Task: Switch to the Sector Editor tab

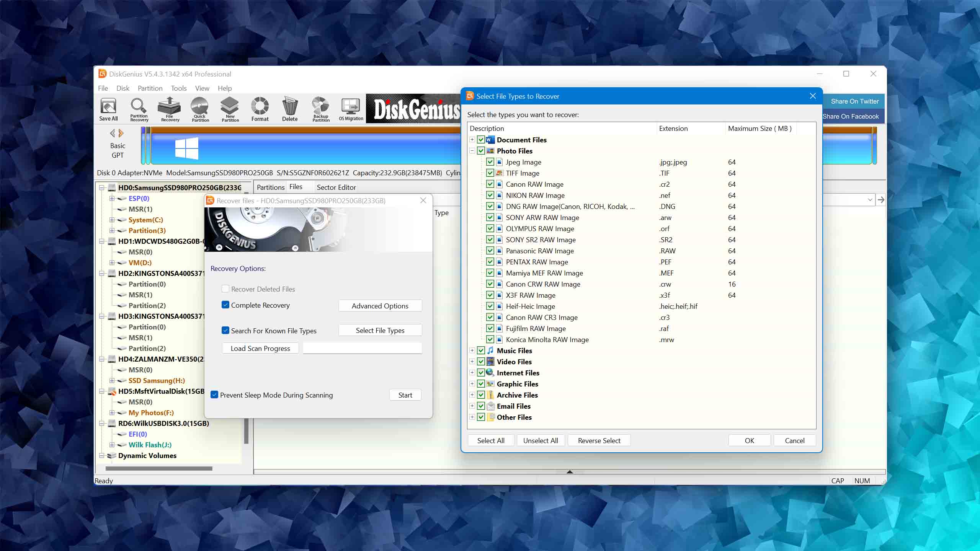Action: point(336,187)
